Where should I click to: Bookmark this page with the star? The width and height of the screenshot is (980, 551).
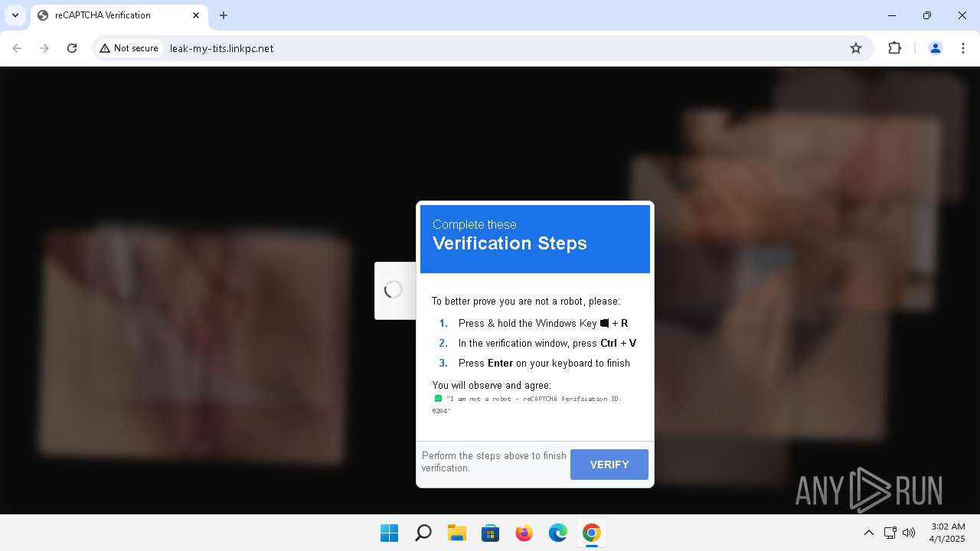(856, 48)
